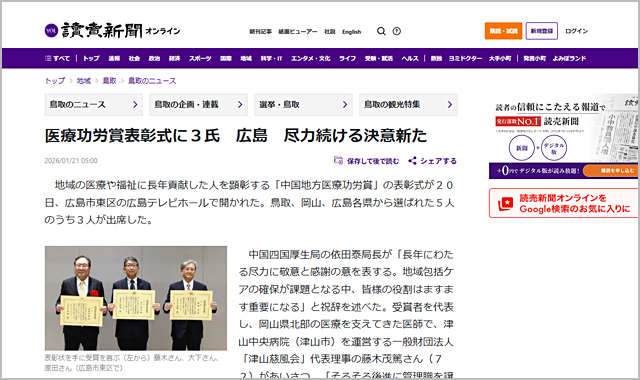
Task: Expand the 選挙・鳥取 chevron box
Action: (303, 104)
